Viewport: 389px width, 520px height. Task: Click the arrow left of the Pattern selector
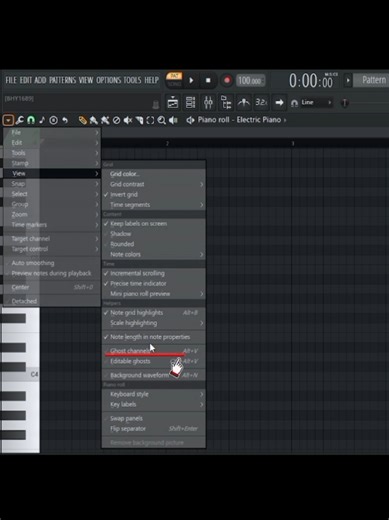pyautogui.click(x=348, y=80)
